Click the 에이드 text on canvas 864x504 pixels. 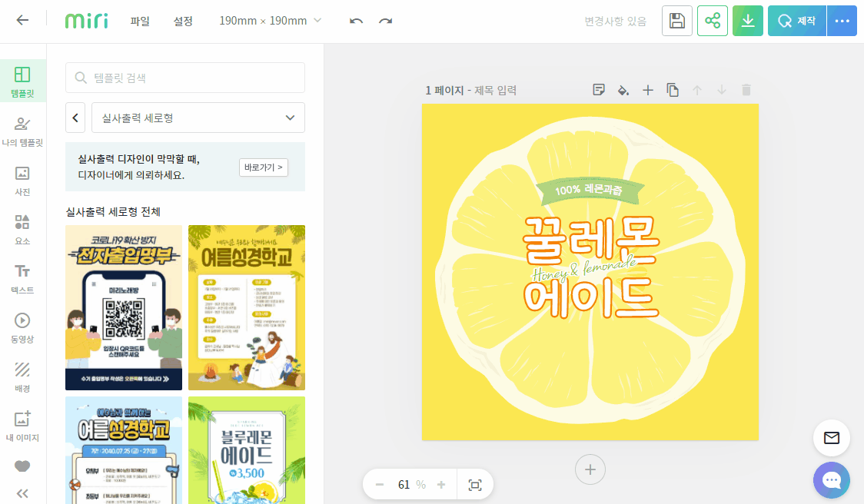tap(590, 297)
